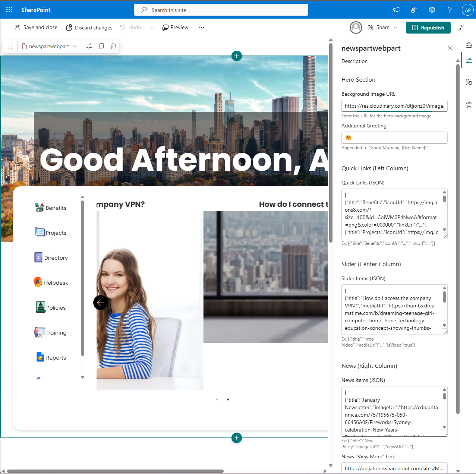Viewport: 476px width, 474px height.
Task: Go to previous slide with black arrow
Action: point(101,303)
